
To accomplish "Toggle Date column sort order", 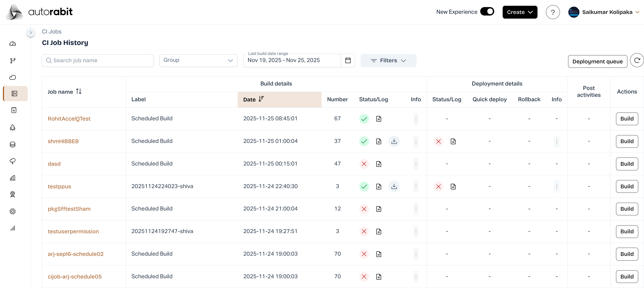I will tap(261, 99).
